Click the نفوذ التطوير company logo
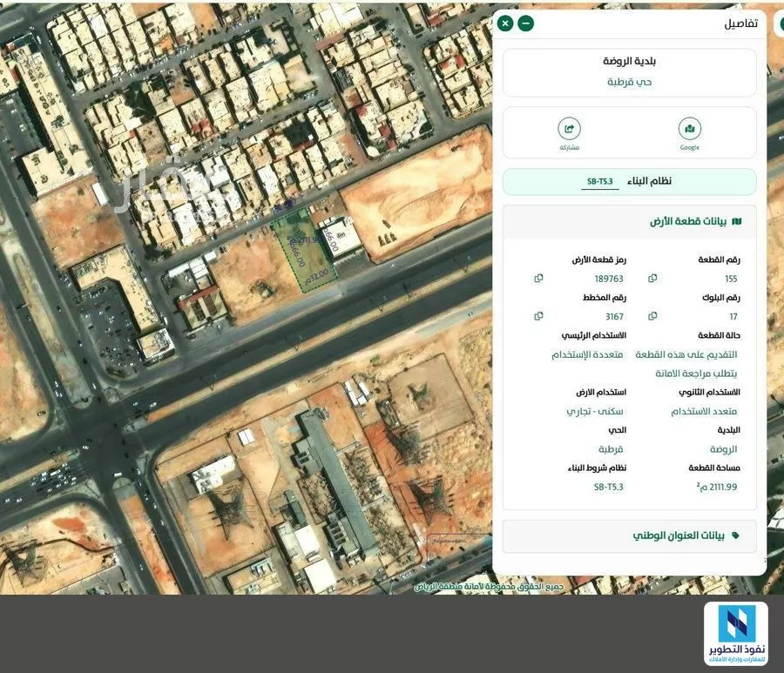Screen dimensions: 784x673 (x=735, y=634)
